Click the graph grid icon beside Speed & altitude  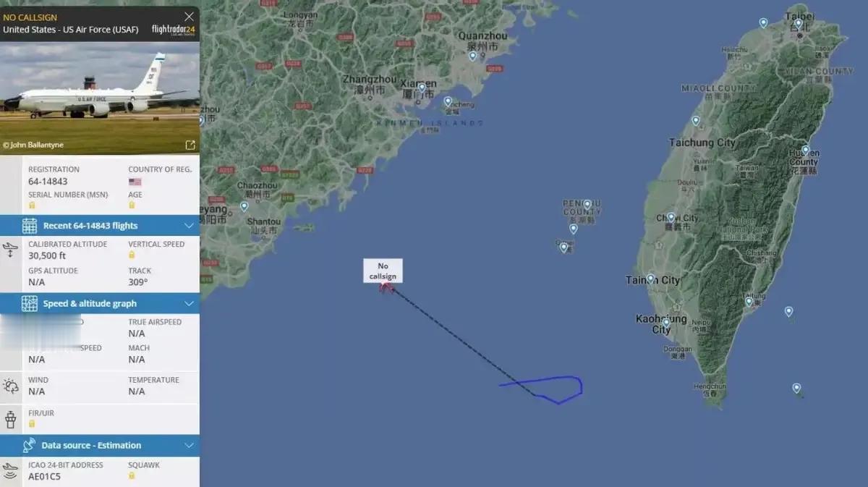[x=30, y=303]
